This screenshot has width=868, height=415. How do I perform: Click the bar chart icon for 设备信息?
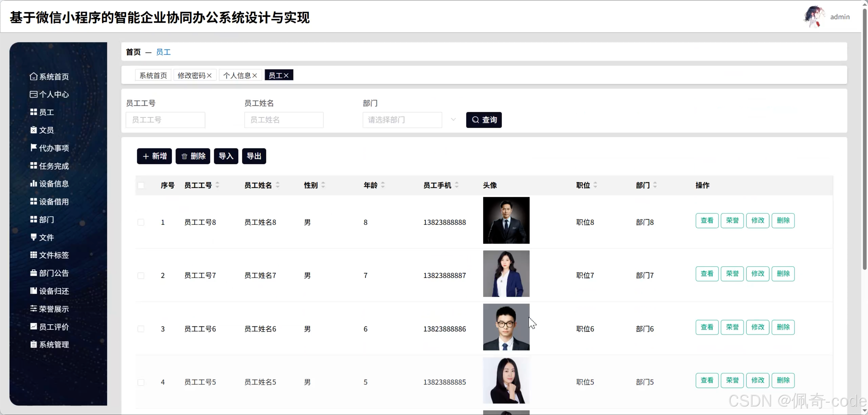tap(33, 183)
